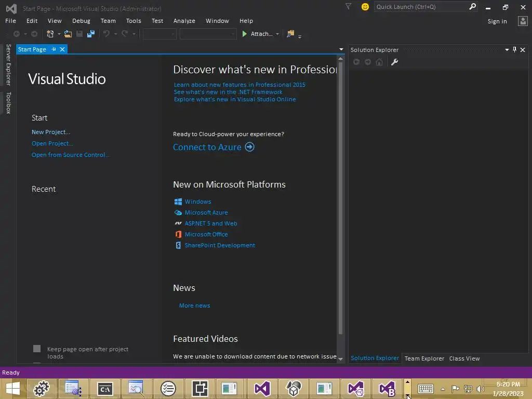Open the Solution Configurations combo box

click(159, 34)
